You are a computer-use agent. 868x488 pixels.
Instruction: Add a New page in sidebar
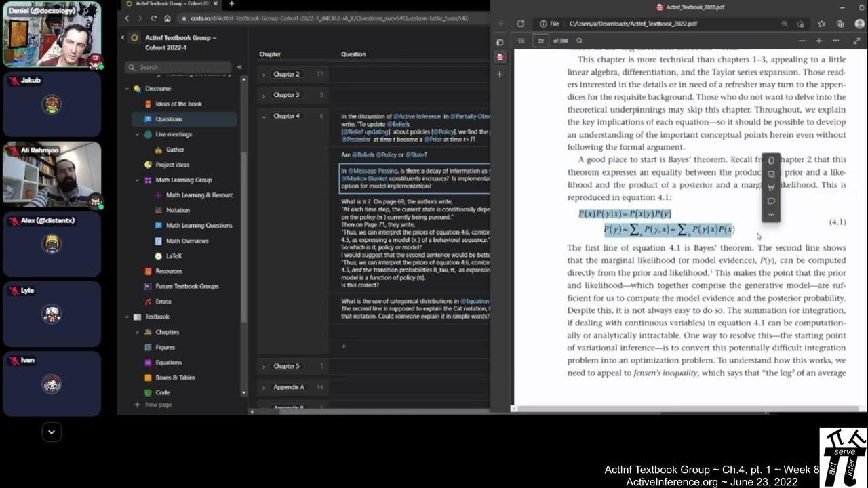tap(153, 405)
